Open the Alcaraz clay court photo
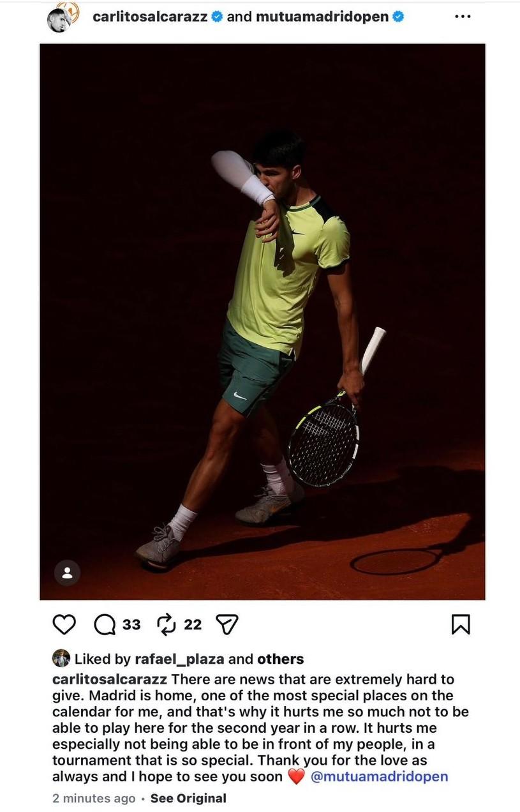The image size is (520, 812). 262,321
